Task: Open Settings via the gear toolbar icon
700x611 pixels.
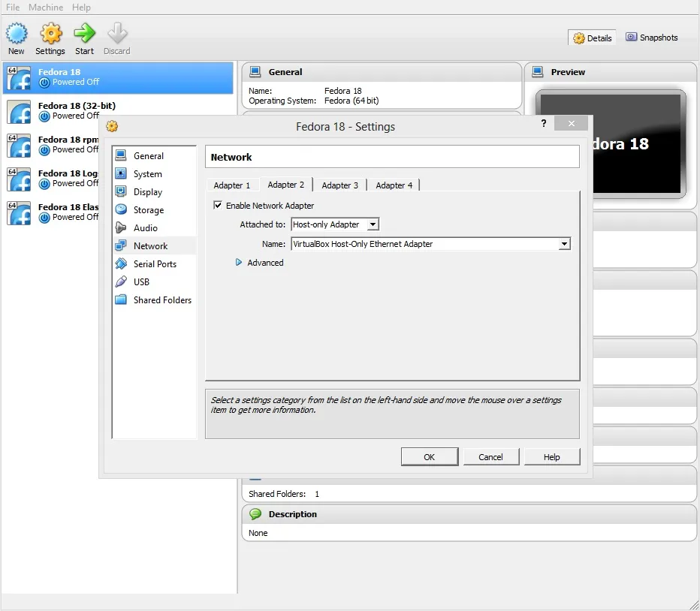Action: pyautogui.click(x=50, y=34)
